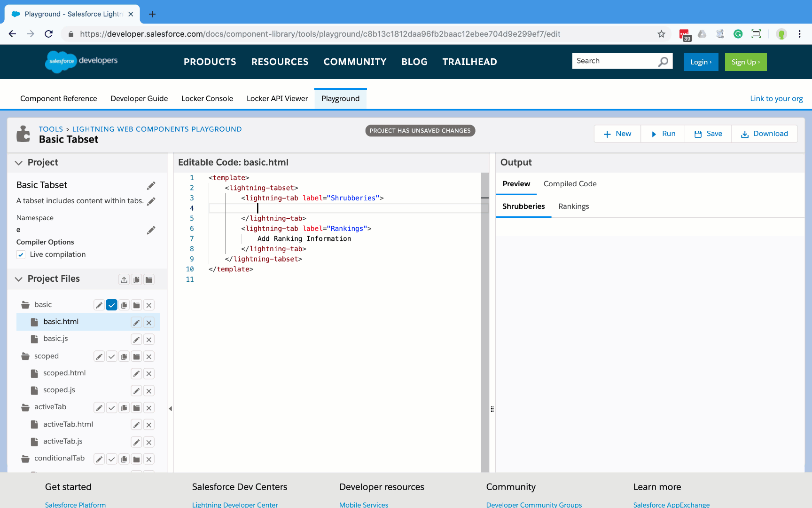
Task: Select the Shrubberies tab in preview
Action: point(523,206)
